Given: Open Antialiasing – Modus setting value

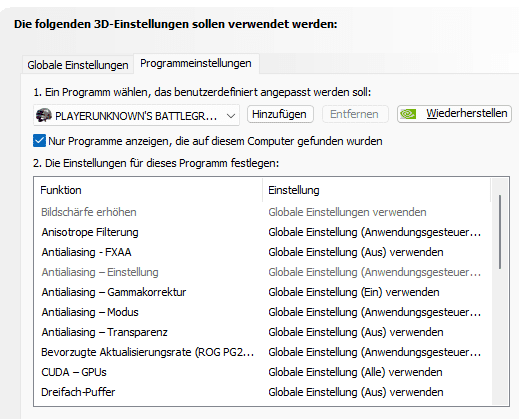Looking at the screenshot, I should pos(375,312).
